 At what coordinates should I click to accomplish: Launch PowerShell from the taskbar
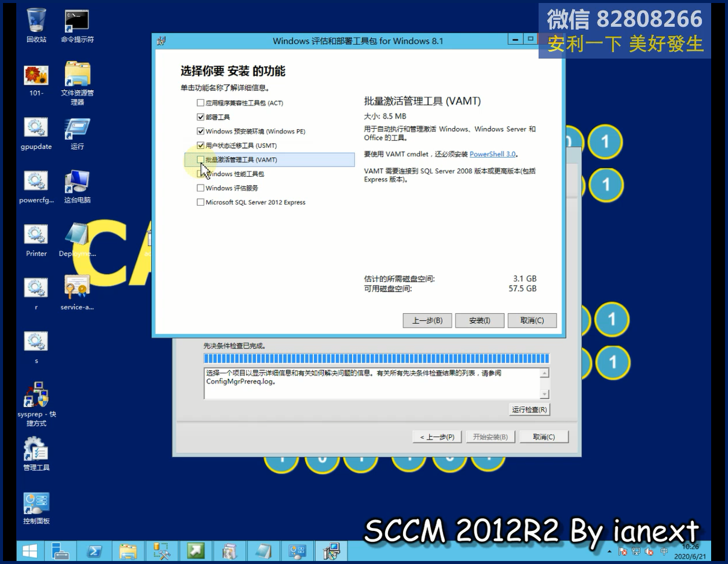click(94, 551)
